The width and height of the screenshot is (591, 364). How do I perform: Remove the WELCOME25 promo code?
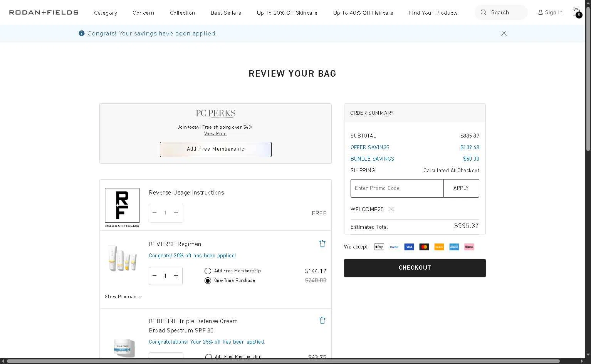(x=391, y=209)
